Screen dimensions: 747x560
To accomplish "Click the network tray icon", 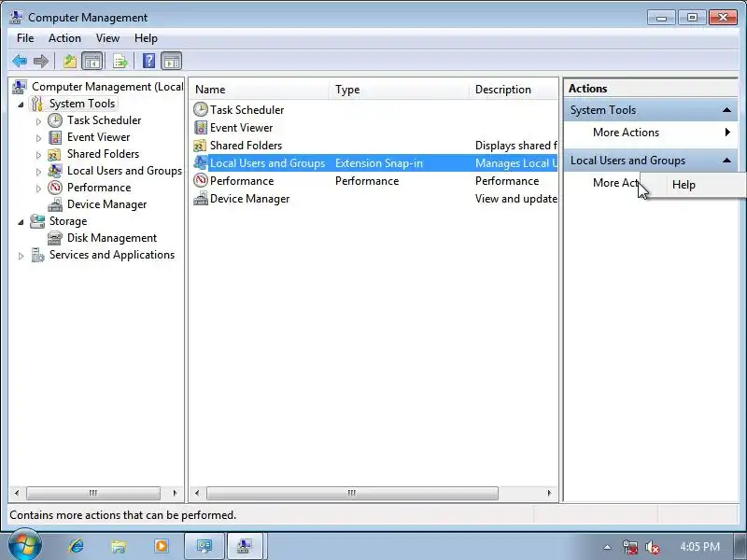I will [x=629, y=547].
